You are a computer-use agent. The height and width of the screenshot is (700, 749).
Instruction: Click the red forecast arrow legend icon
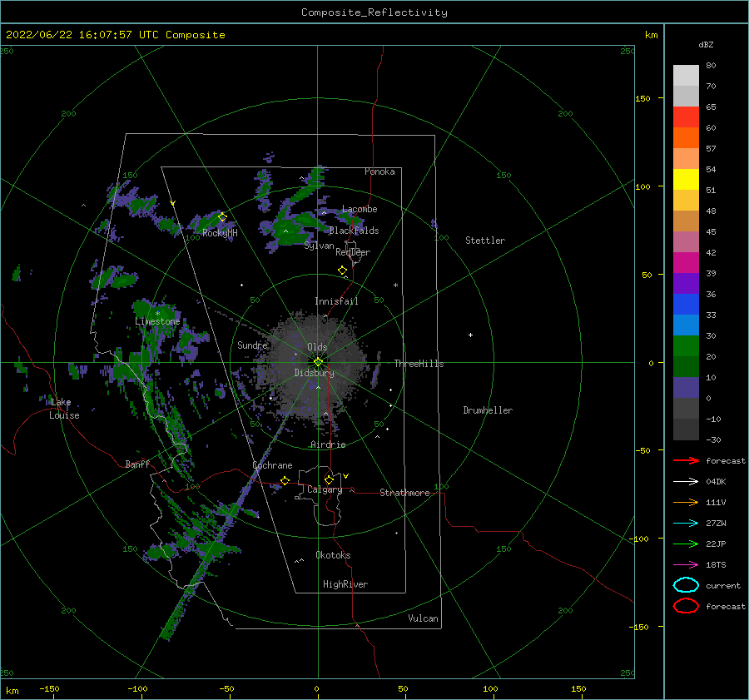(x=686, y=460)
